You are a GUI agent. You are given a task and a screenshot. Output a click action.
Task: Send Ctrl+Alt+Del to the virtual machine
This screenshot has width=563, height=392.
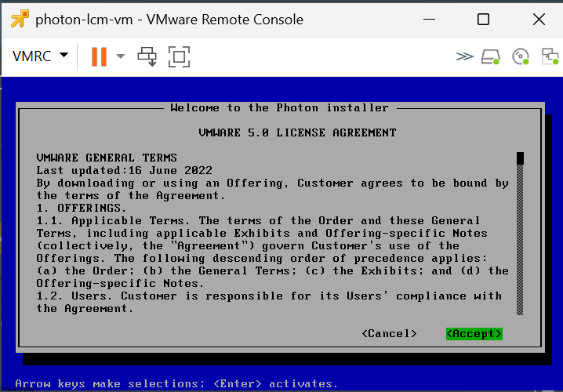[x=147, y=56]
